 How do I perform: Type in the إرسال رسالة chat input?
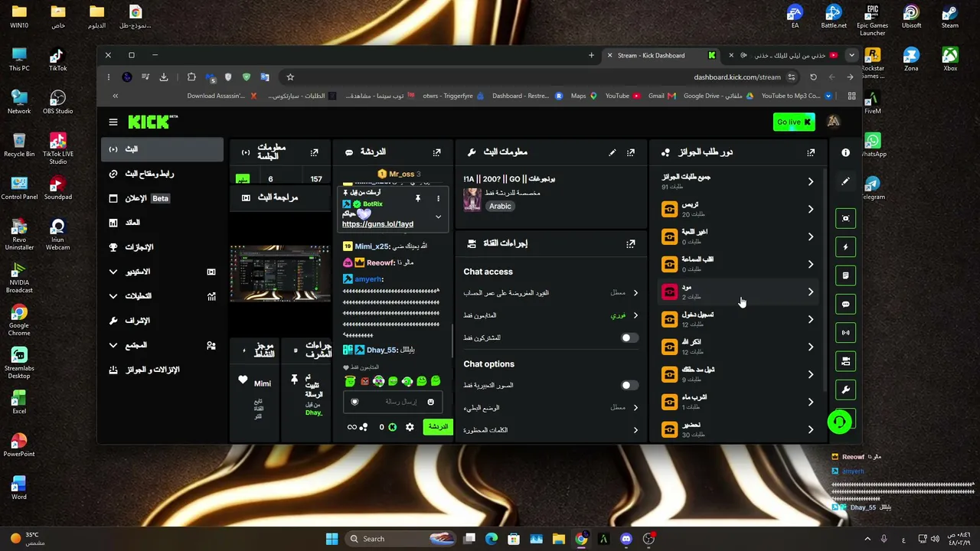click(x=392, y=402)
